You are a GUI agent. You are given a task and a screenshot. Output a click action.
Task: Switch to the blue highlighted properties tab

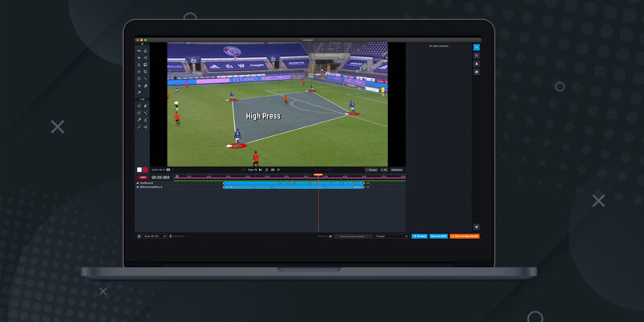tap(477, 47)
